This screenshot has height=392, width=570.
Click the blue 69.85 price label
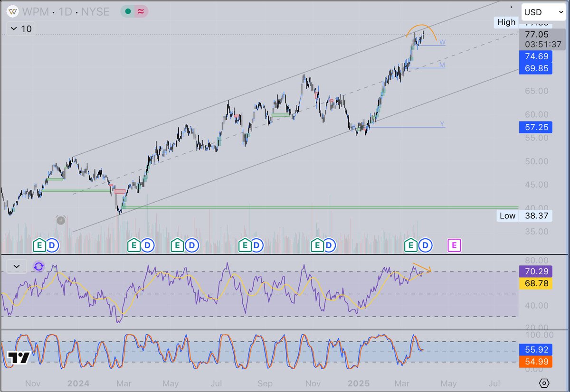click(537, 68)
